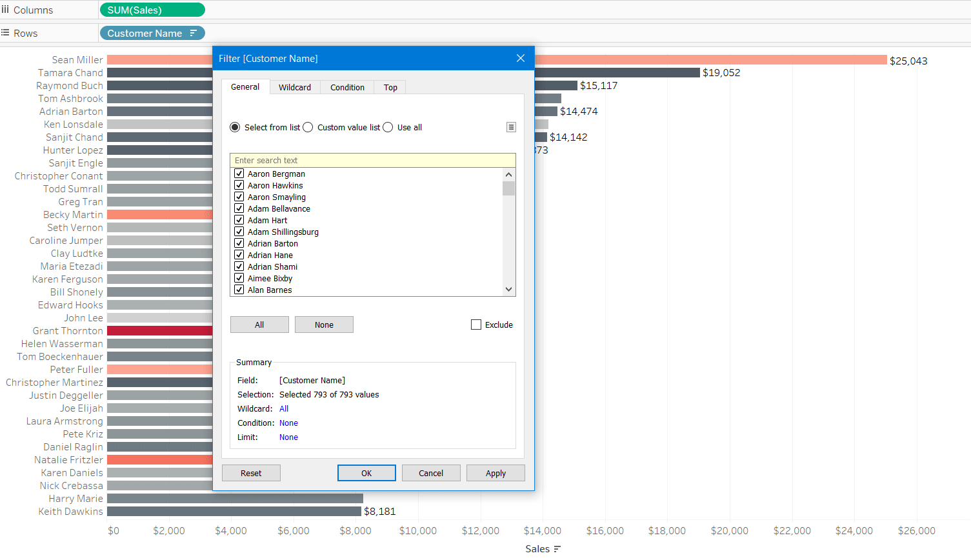The width and height of the screenshot is (971, 560).
Task: Click the Rows shelf icon
Action: click(x=6, y=33)
